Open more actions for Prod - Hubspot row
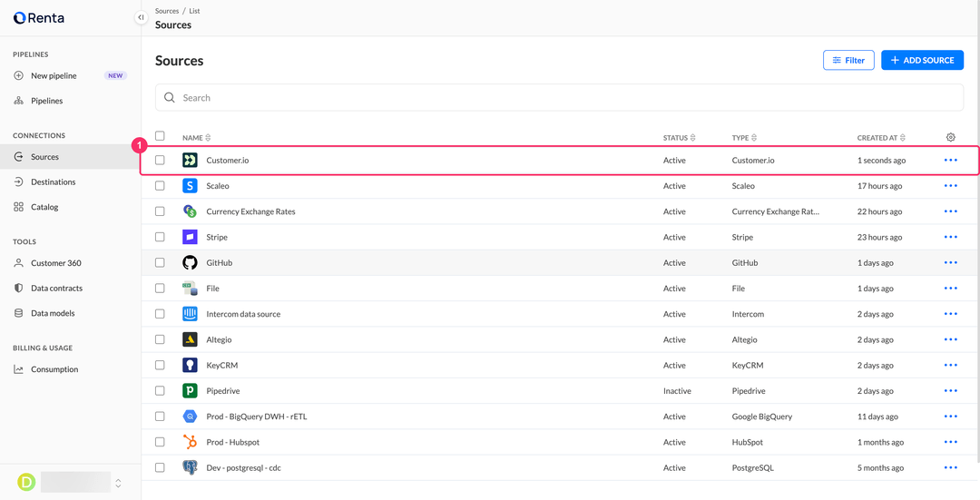Image resolution: width=980 pixels, height=500 pixels. point(951,442)
